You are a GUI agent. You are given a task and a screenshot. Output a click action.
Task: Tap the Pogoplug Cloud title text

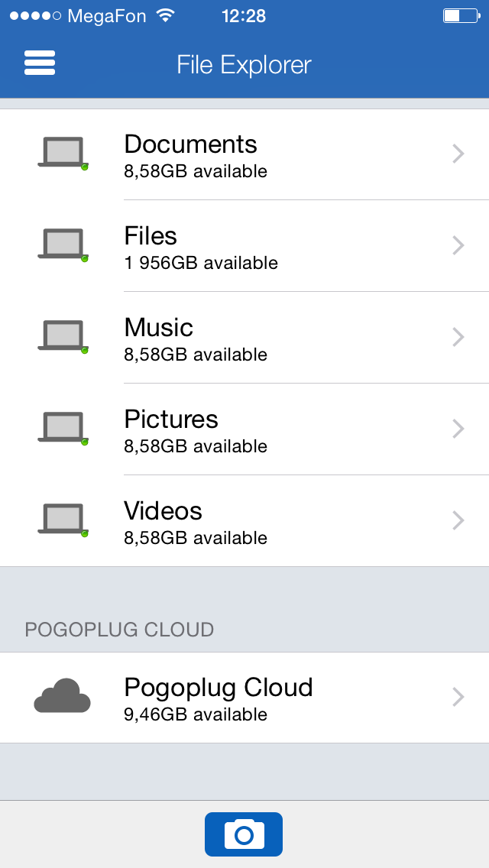[219, 688]
